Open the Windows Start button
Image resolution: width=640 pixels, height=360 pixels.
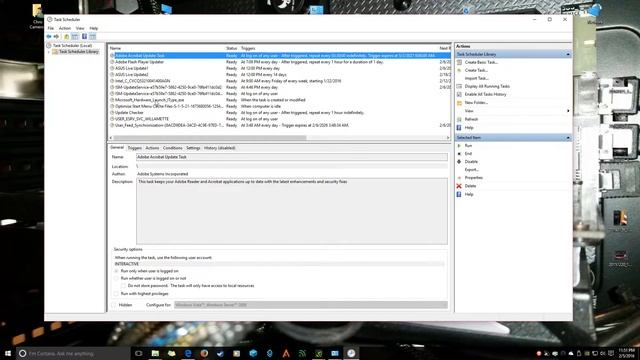(8, 353)
